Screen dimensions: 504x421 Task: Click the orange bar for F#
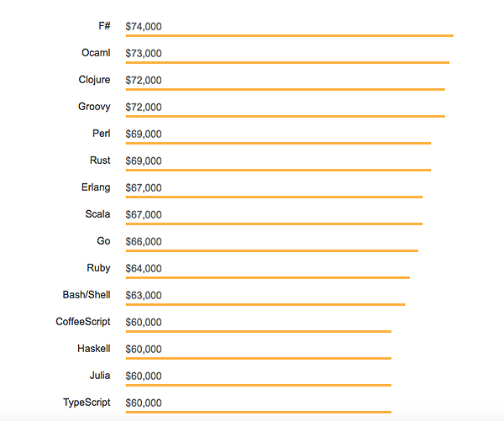[x=289, y=35]
